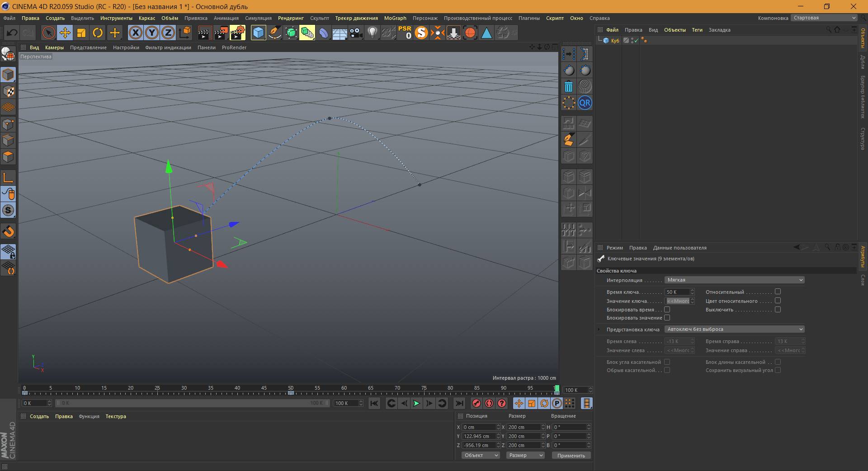This screenshot has height=471, width=868.
Task: Step the start frame 0 K spinner
Action: [x=49, y=403]
